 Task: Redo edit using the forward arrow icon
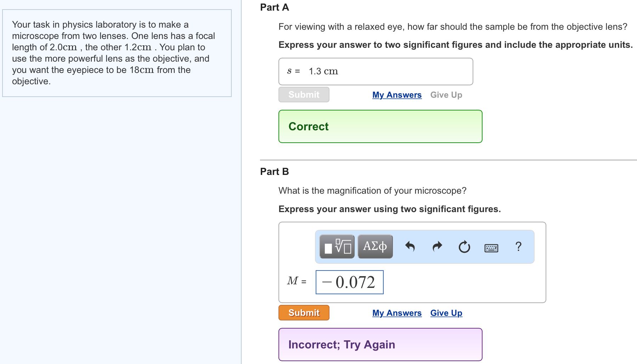437,246
